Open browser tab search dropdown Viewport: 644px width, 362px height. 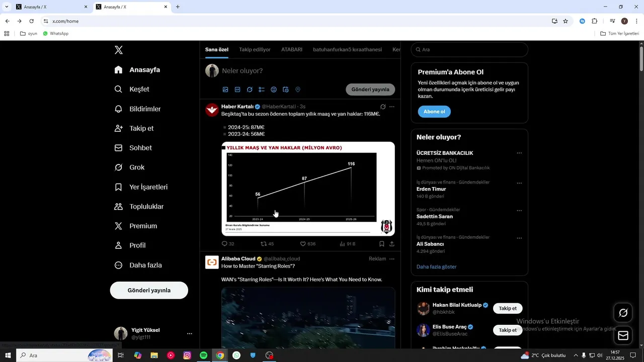(x=7, y=7)
